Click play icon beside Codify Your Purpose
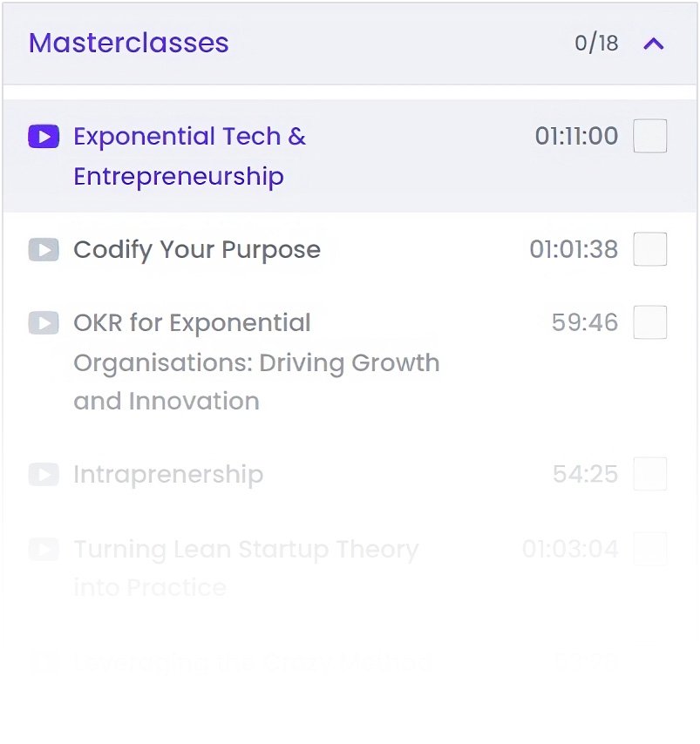The height and width of the screenshot is (744, 700). (x=44, y=250)
